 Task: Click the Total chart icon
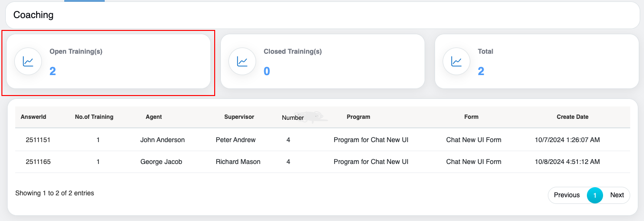[x=457, y=61]
